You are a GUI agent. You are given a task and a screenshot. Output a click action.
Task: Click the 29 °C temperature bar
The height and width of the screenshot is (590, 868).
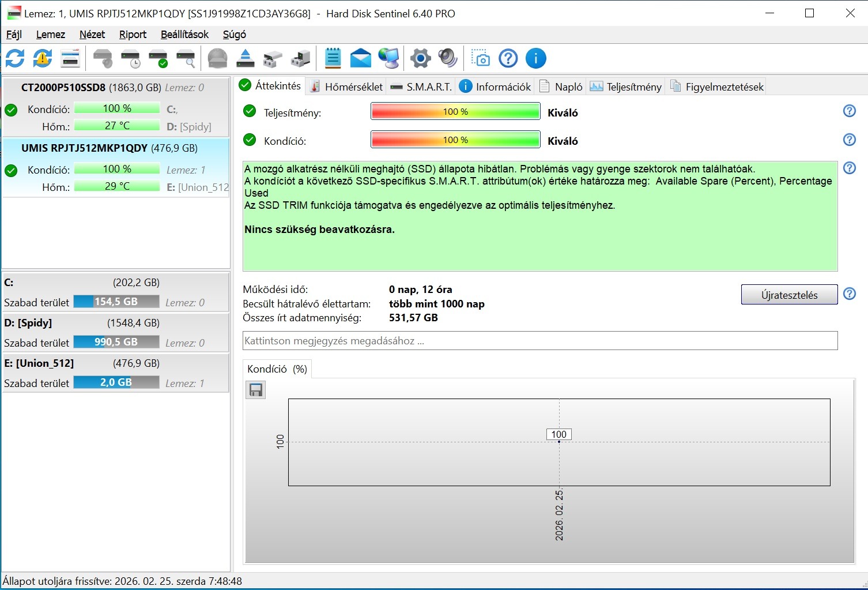[x=117, y=186]
